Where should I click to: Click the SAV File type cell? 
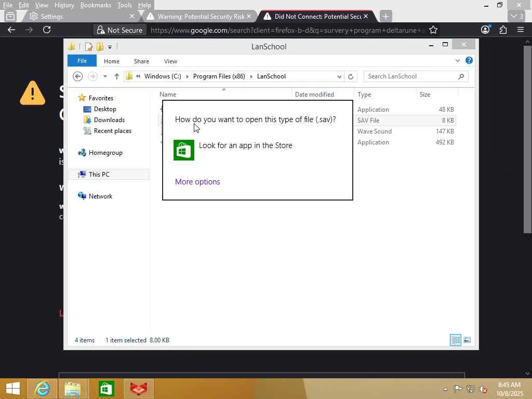point(368,121)
